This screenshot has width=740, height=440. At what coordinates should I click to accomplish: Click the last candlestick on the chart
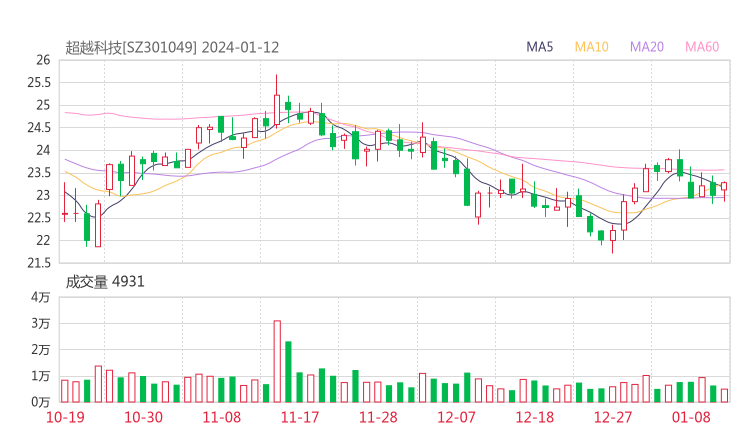pyautogui.click(x=724, y=189)
